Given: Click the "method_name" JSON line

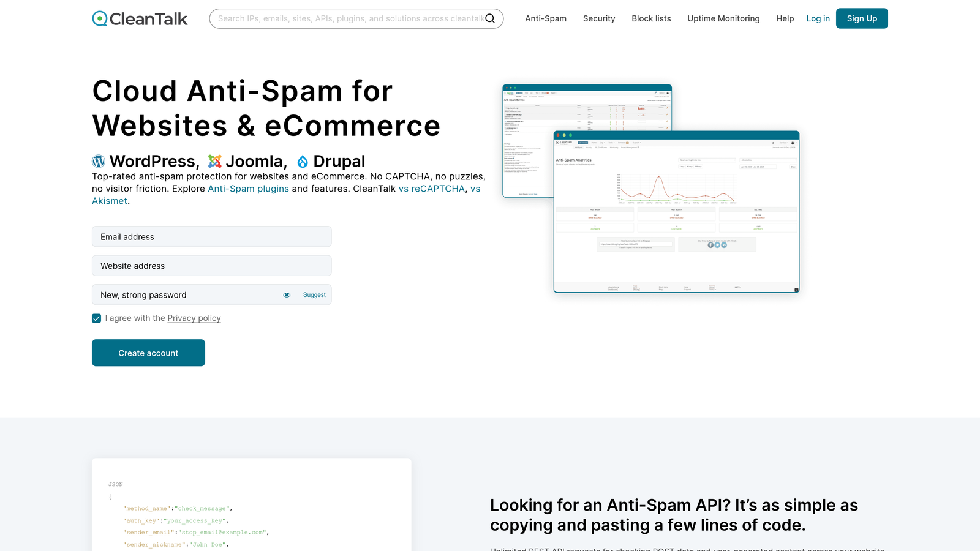Looking at the screenshot, I should point(178,509).
